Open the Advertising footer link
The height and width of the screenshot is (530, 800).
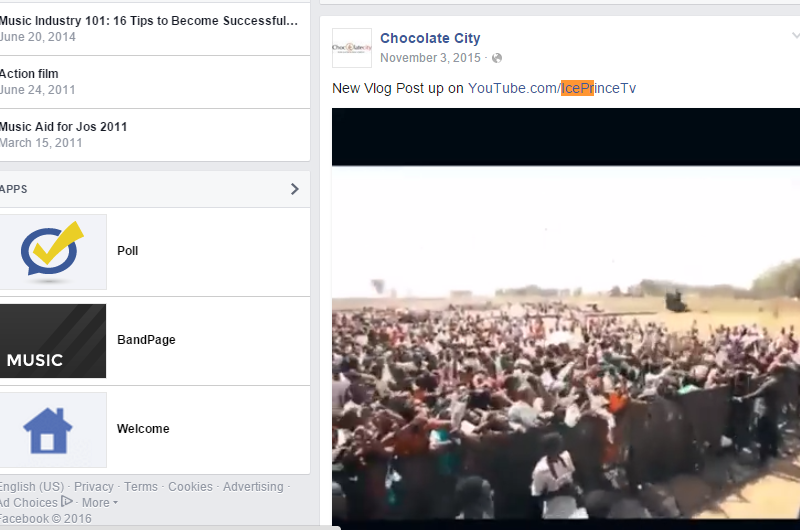pyautogui.click(x=253, y=487)
